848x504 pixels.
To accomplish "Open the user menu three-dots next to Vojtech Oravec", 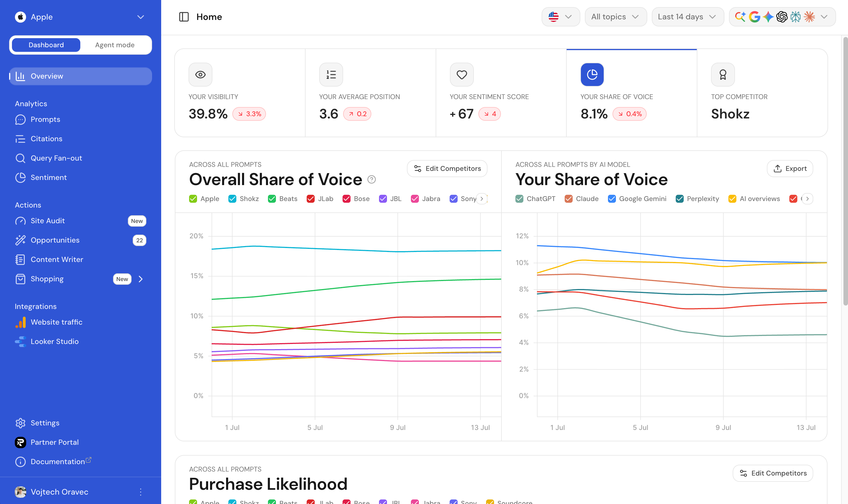I will [141, 492].
